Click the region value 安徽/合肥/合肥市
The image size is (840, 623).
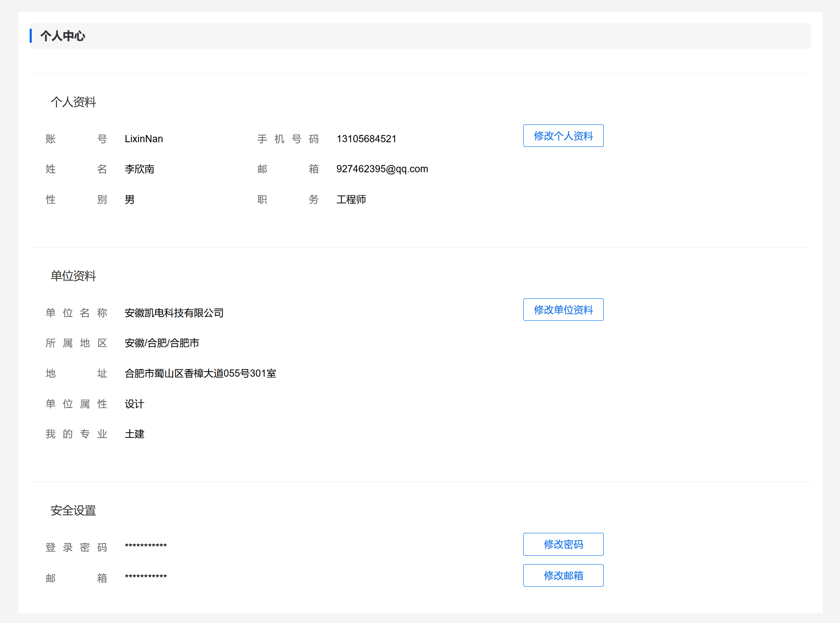point(162,343)
